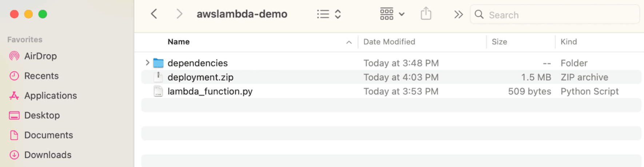Screen dimensions: 644x167
Task: Sort by the Size column header
Action: pyautogui.click(x=499, y=42)
